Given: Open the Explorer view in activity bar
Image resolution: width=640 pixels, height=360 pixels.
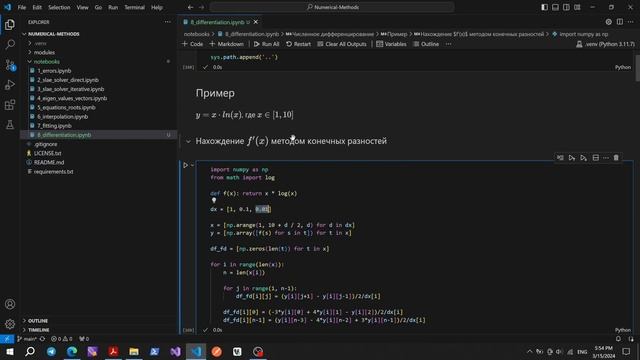Looking at the screenshot, I should tap(10, 25).
